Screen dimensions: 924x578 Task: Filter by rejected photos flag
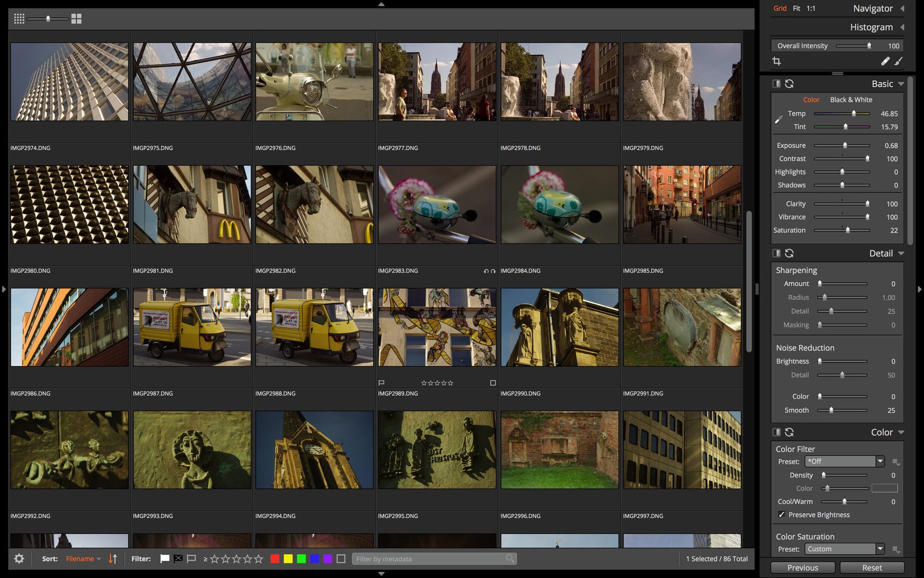pyautogui.click(x=178, y=559)
